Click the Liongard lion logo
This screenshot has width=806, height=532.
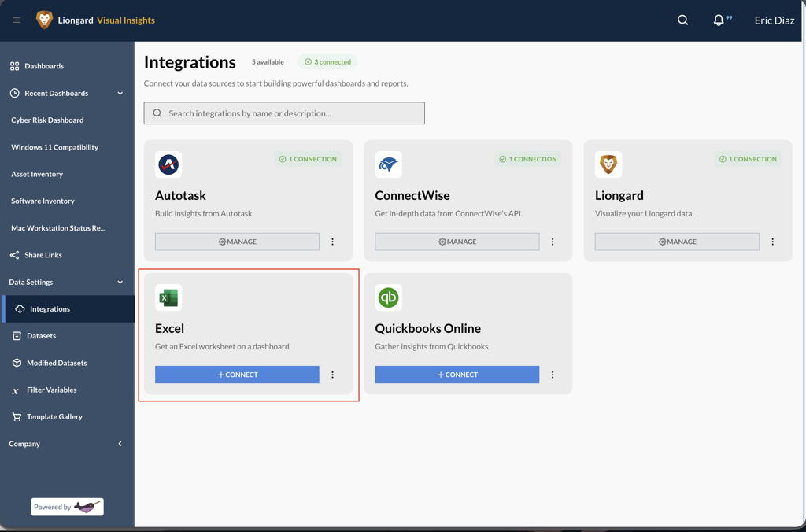44,20
